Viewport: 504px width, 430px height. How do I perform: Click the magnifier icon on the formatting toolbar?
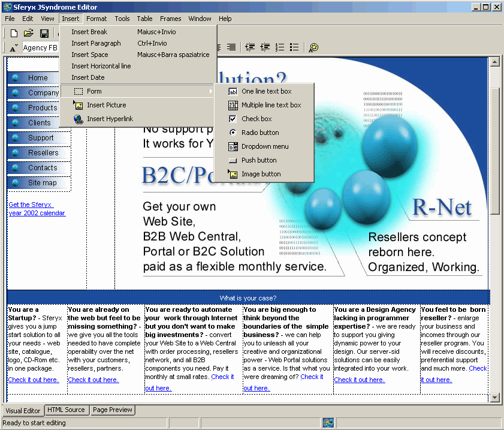313,47
